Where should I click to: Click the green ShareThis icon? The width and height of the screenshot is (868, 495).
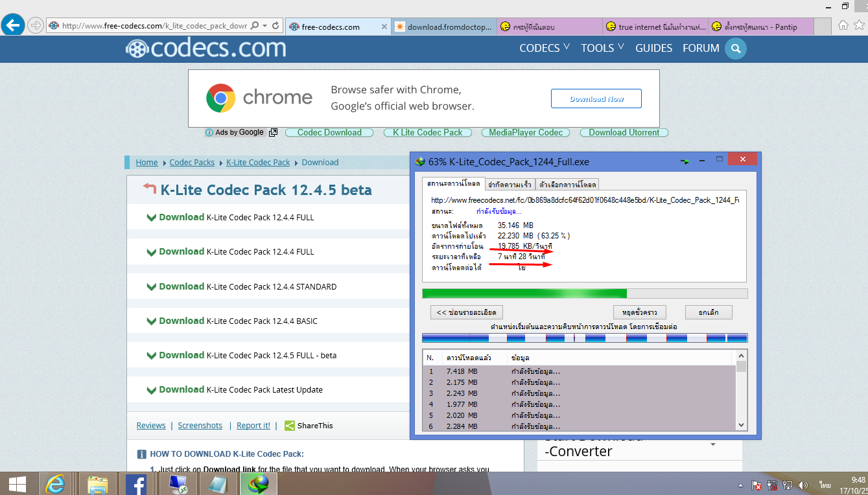click(290, 426)
